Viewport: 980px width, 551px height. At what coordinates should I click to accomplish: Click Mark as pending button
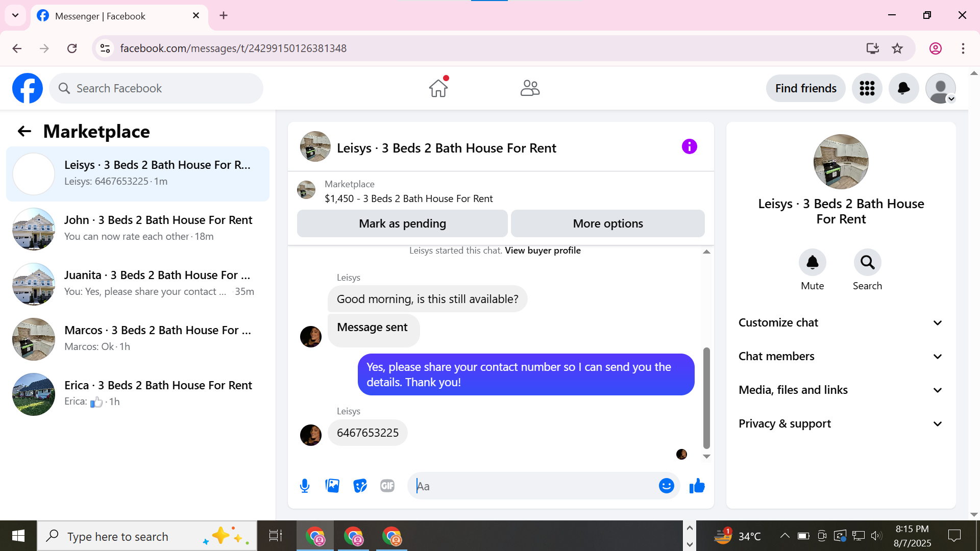pos(402,223)
